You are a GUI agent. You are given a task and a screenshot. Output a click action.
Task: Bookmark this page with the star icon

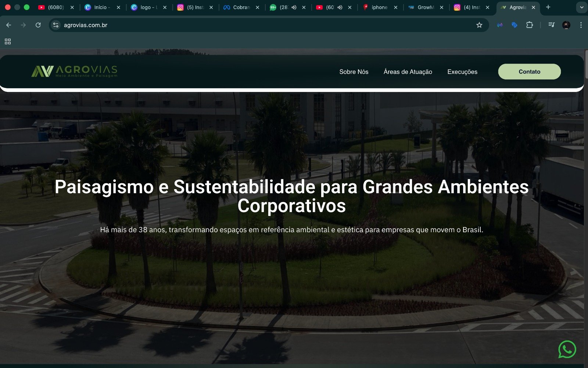pos(479,25)
